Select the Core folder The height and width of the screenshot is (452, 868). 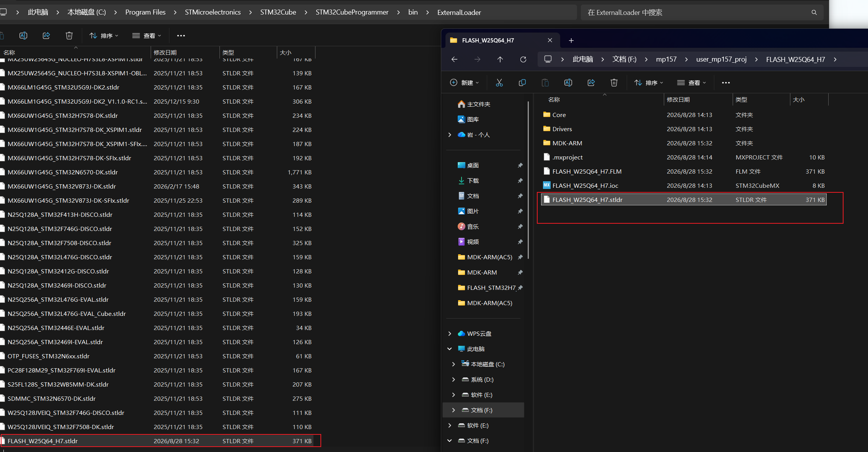point(683,115)
